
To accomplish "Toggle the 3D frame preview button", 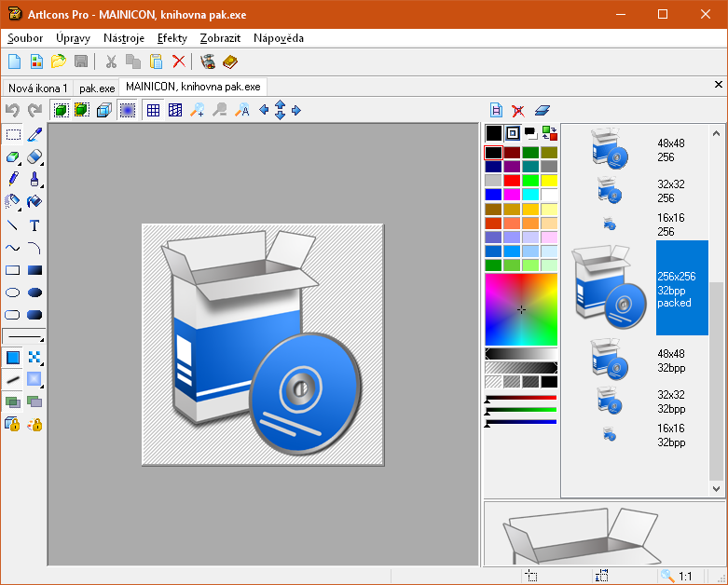I will [x=103, y=110].
